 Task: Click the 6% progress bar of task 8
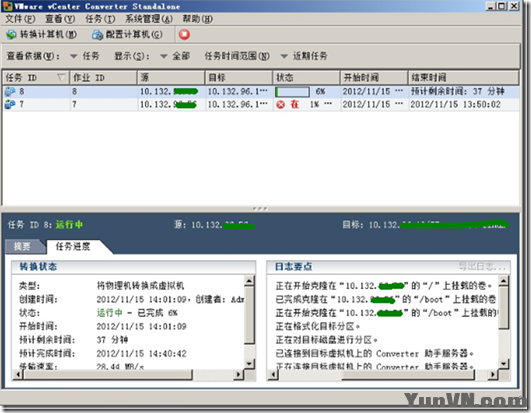(x=292, y=92)
